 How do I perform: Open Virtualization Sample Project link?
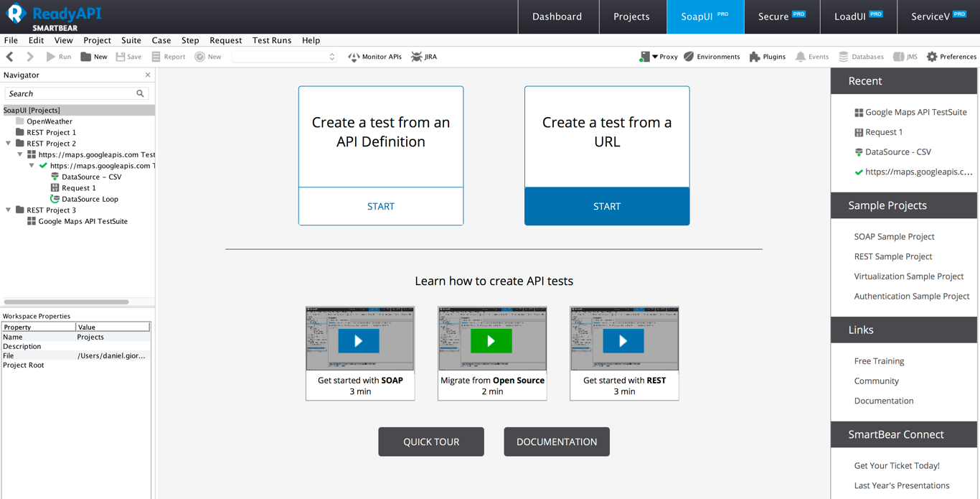pyautogui.click(x=909, y=276)
